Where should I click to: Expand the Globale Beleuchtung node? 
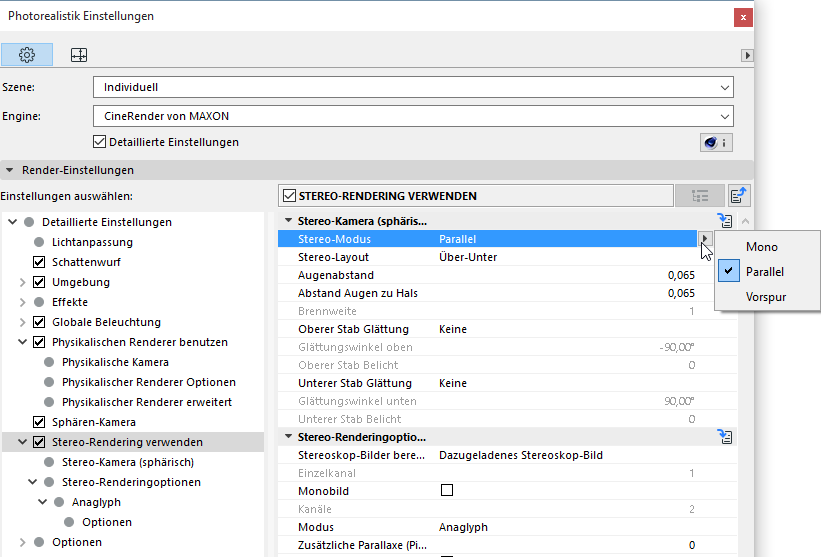click(23, 322)
